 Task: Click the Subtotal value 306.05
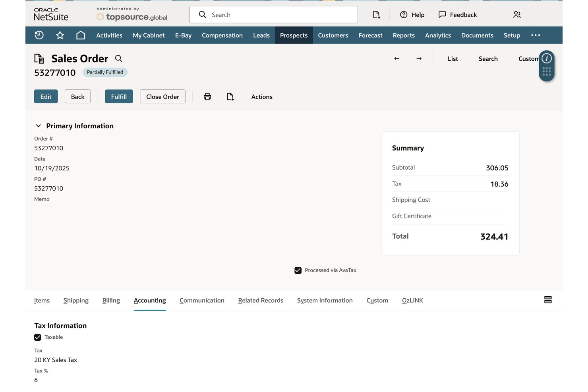pos(497,168)
